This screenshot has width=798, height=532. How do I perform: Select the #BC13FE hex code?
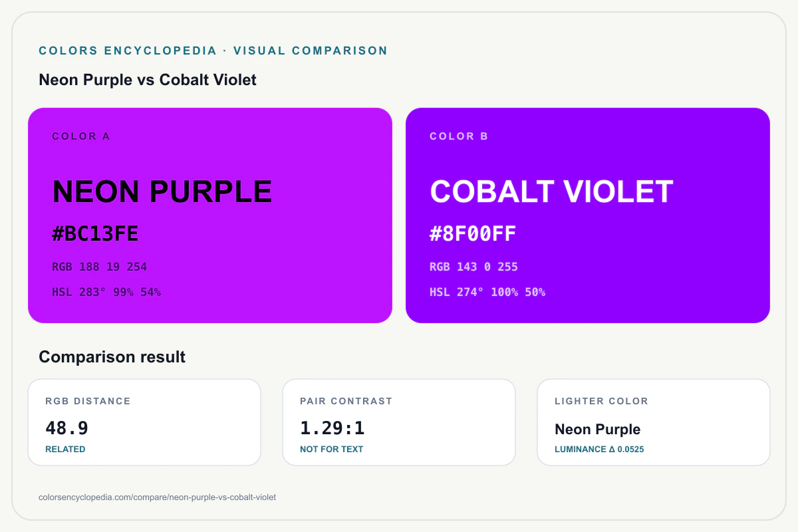coord(95,234)
